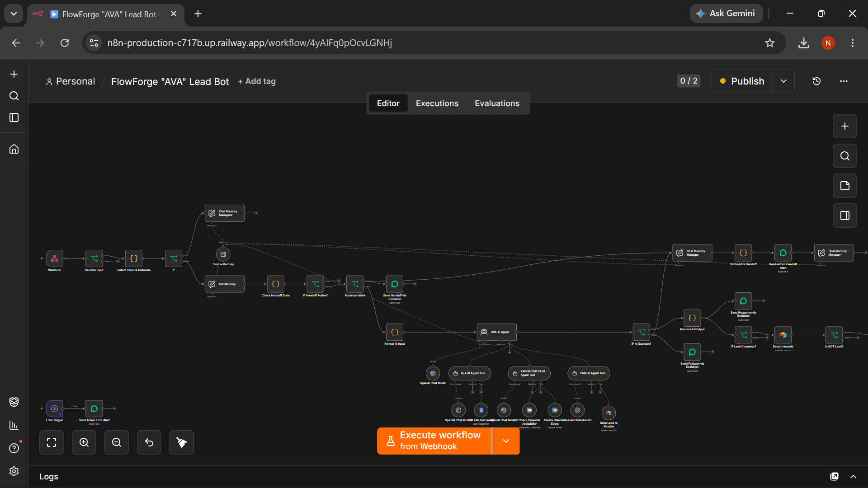Open the help menu in sidebar

pyautogui.click(x=14, y=448)
